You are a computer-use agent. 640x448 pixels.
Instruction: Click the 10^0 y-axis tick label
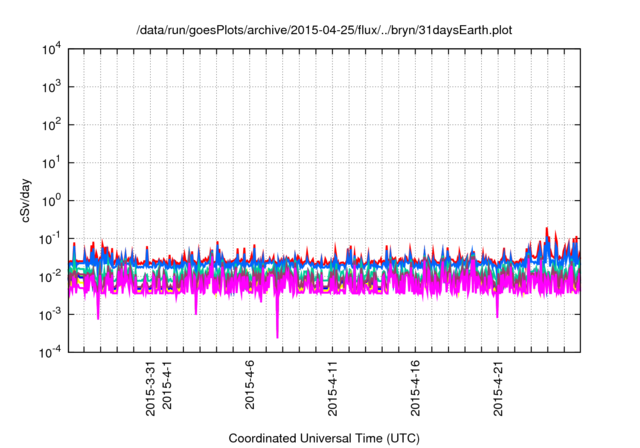click(51, 200)
